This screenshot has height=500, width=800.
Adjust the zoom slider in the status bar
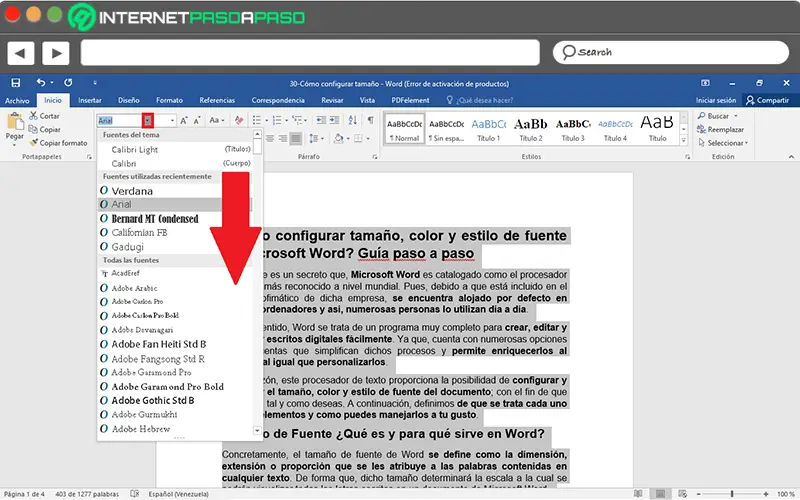point(732,494)
